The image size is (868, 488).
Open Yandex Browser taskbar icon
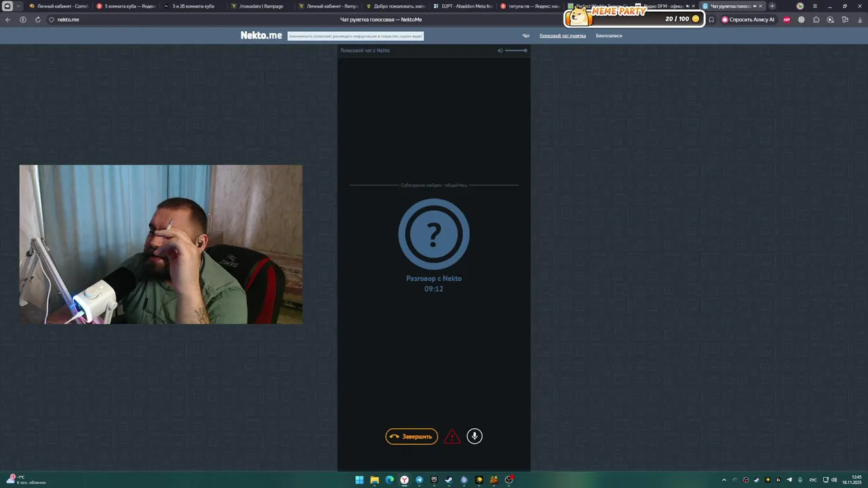click(404, 480)
